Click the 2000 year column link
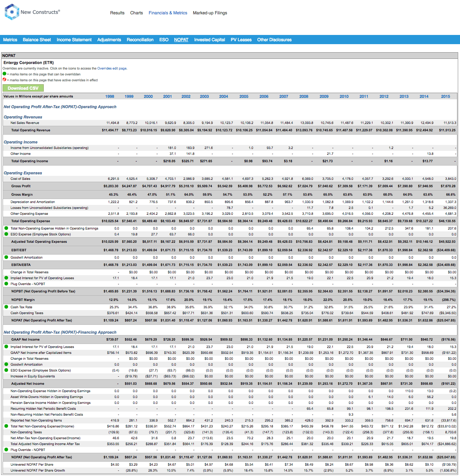The height and width of the screenshot is (476, 460). (148, 96)
